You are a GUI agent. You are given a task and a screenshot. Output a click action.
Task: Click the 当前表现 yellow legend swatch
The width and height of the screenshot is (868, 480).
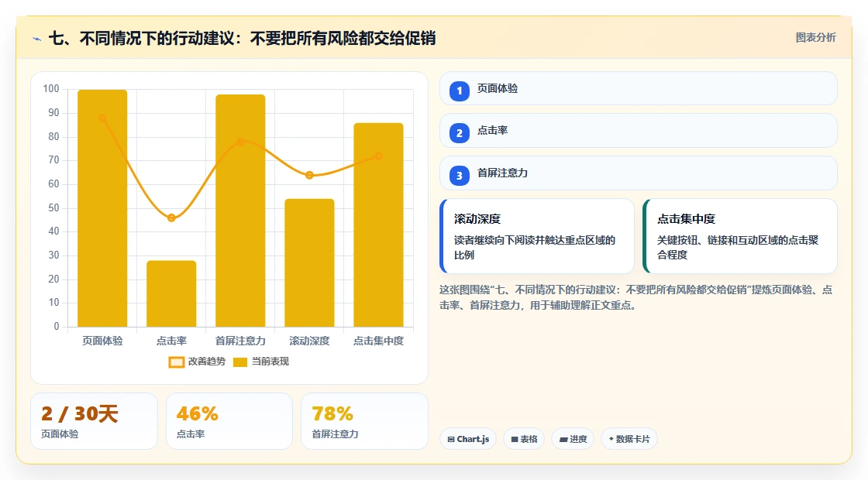tap(239, 362)
